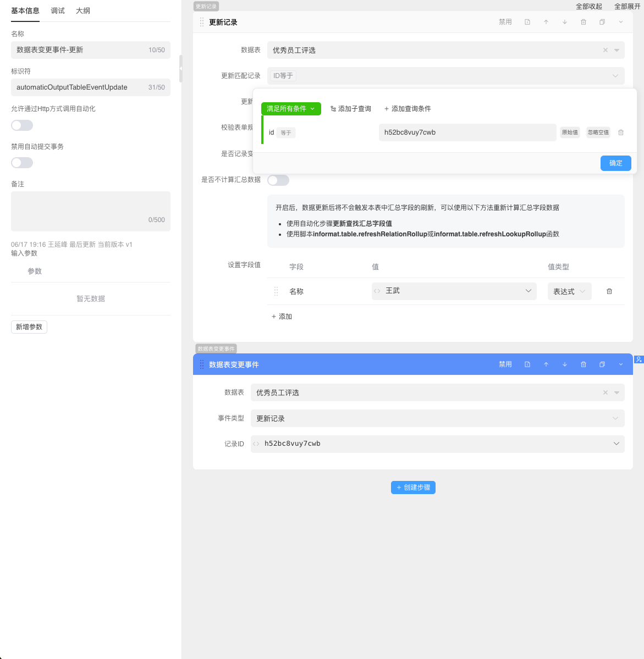Viewport: 644px width, 659px height.
Task: Turn on 是否不计算汇总数据 switch
Action: pyautogui.click(x=278, y=180)
